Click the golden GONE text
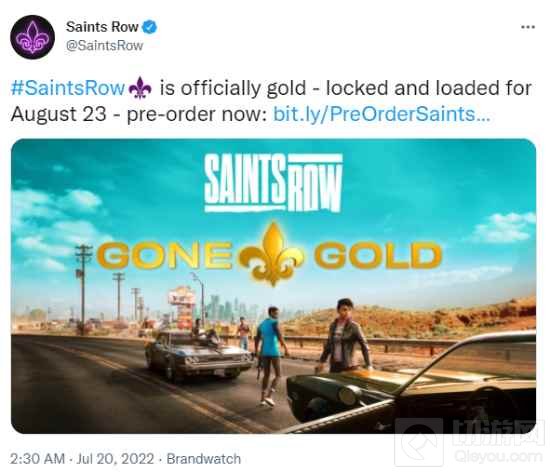 tap(164, 255)
